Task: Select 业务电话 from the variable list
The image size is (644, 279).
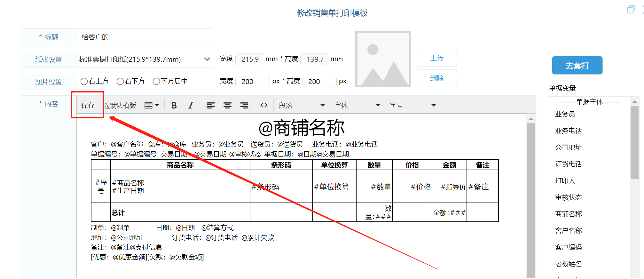Action: (568, 131)
